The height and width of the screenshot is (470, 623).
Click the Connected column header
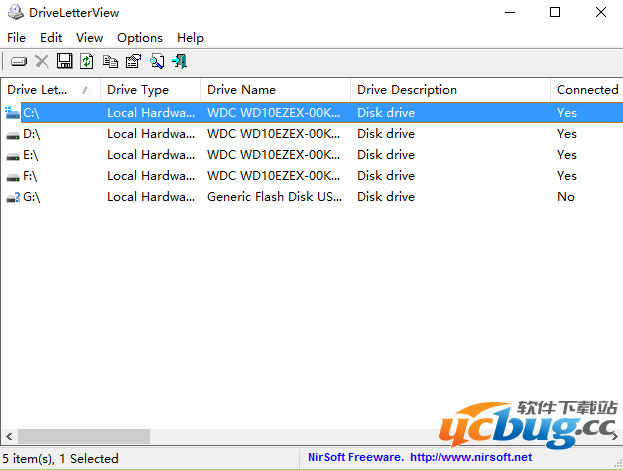click(587, 90)
